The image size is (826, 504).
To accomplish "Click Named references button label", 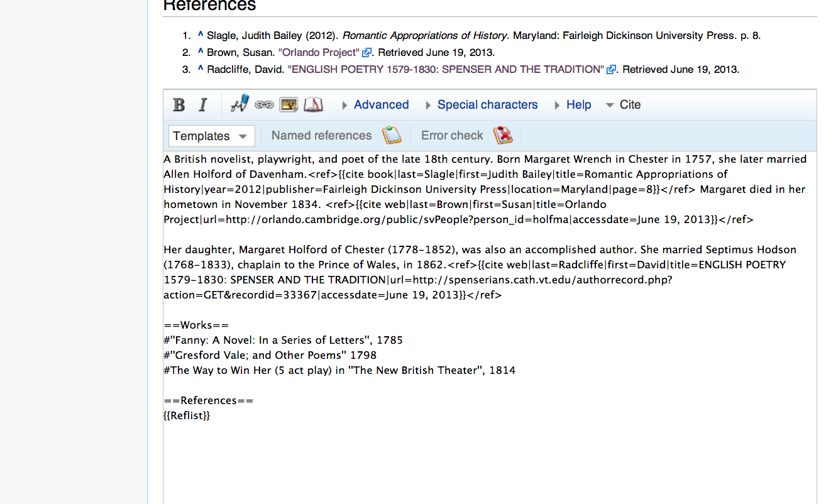I will (321, 136).
